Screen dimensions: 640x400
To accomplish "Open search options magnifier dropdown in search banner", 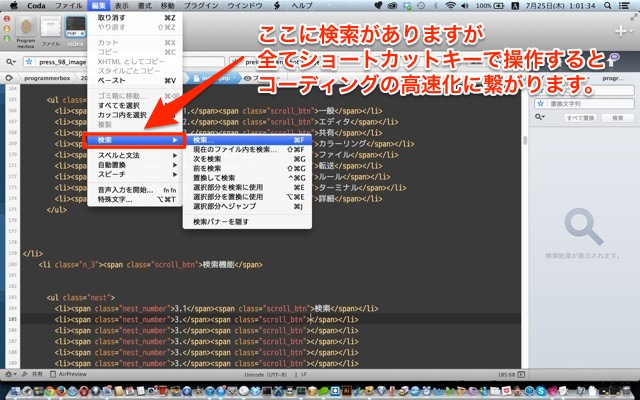I will [11, 62].
